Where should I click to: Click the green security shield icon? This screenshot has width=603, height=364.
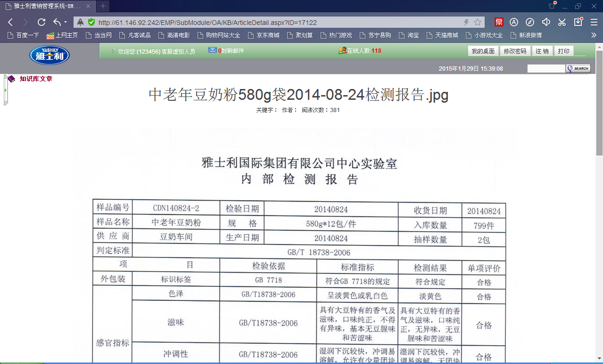(91, 22)
